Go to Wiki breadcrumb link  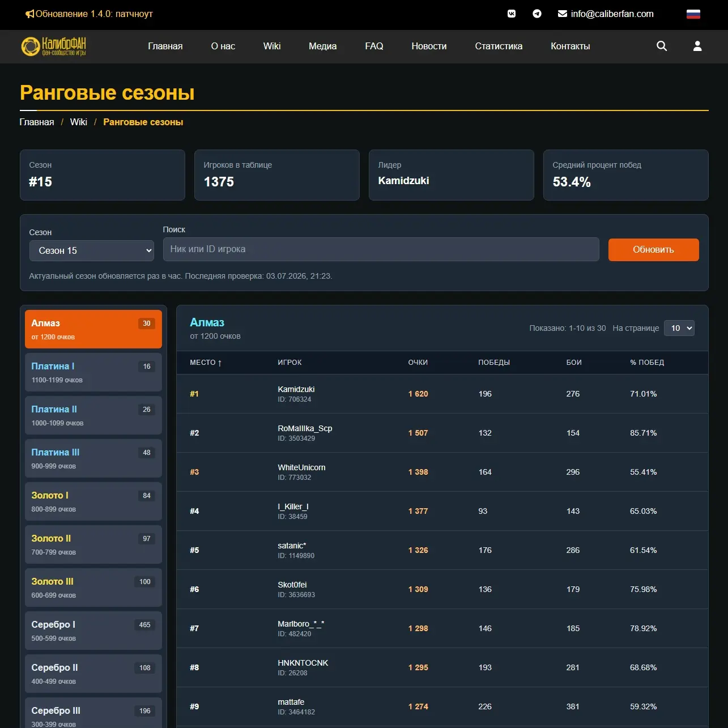(79, 122)
